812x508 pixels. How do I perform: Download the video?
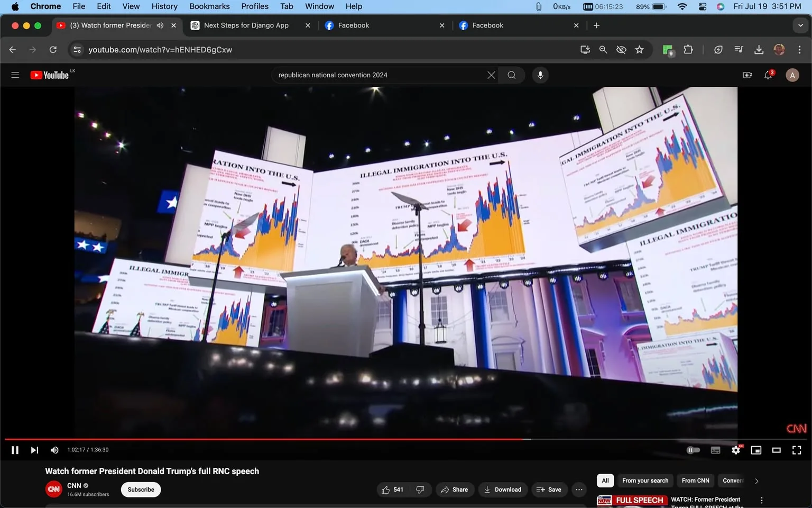[503, 489]
